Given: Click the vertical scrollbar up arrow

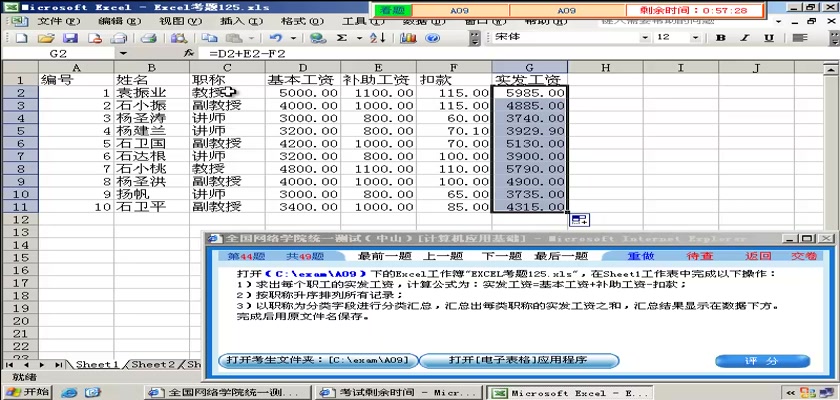Looking at the screenshot, I should tap(831, 68).
